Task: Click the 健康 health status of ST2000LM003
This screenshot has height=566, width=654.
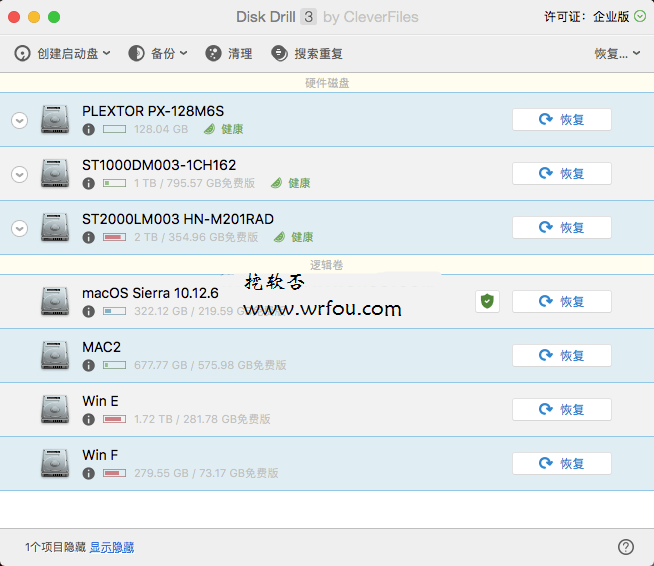Action: click(x=294, y=237)
